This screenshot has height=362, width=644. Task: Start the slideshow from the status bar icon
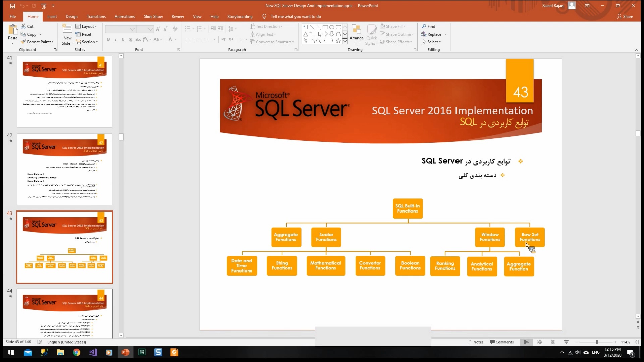566,342
